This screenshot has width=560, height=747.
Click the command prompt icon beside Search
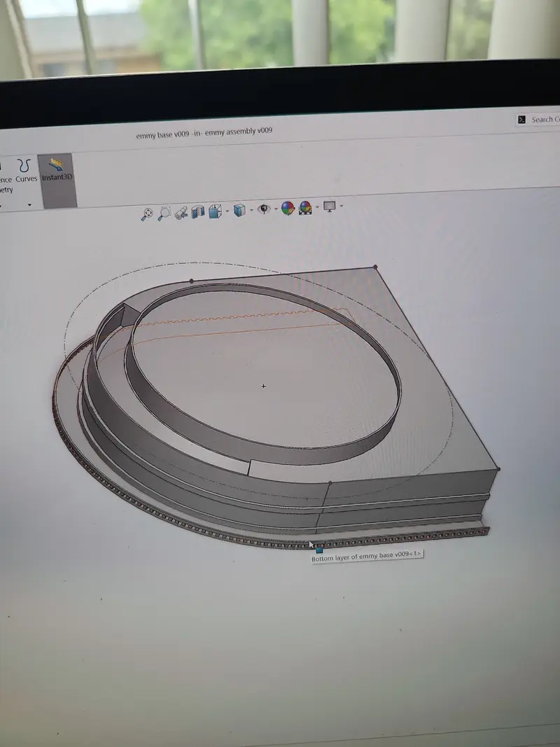[522, 120]
